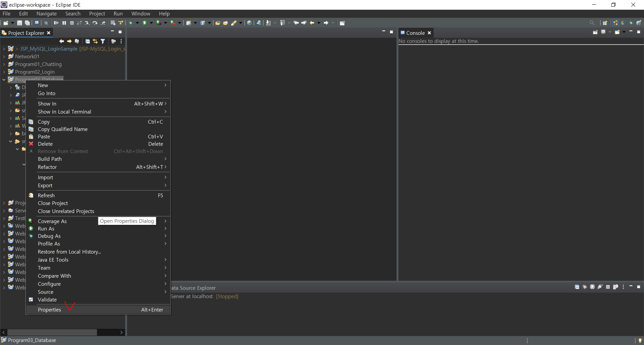Screen dimensions: 644x345
Task: Toggle the Validate checkbox in context menu
Action: tap(31, 299)
